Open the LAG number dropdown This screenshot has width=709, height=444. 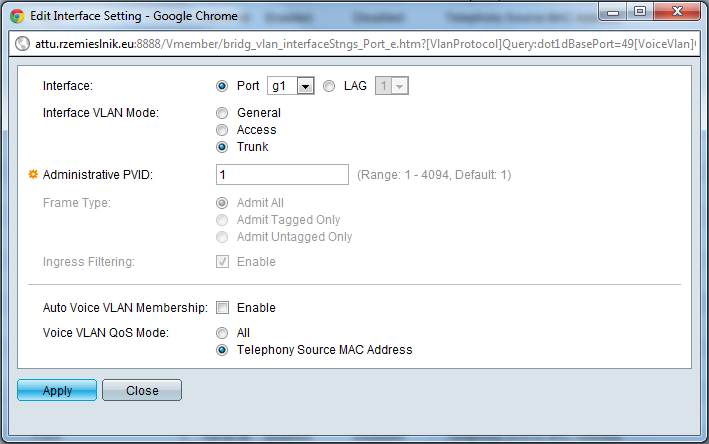(x=391, y=87)
